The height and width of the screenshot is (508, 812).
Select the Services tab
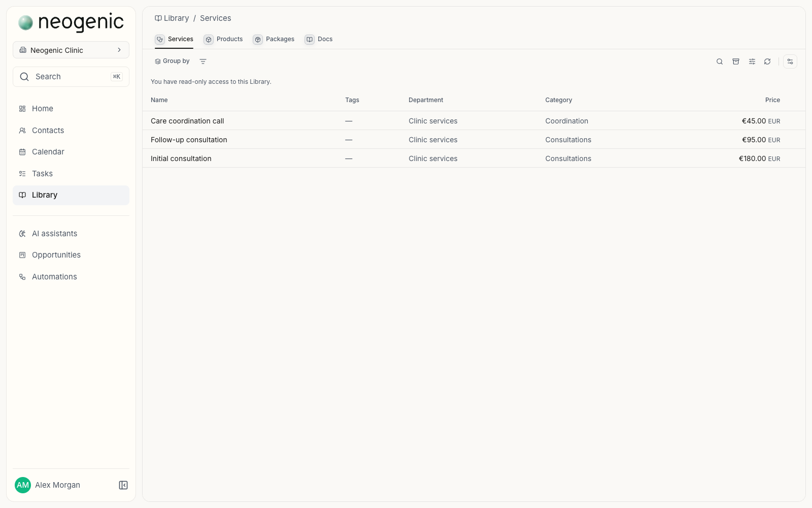pos(174,39)
